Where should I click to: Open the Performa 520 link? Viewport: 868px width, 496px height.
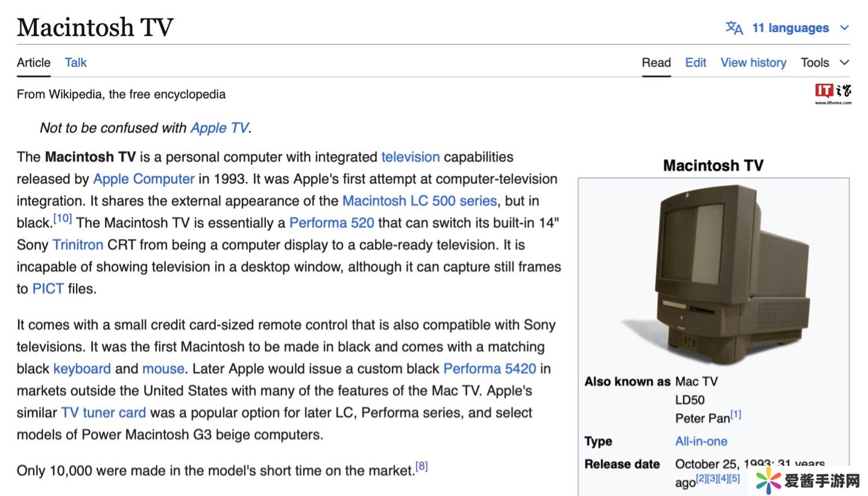click(332, 223)
